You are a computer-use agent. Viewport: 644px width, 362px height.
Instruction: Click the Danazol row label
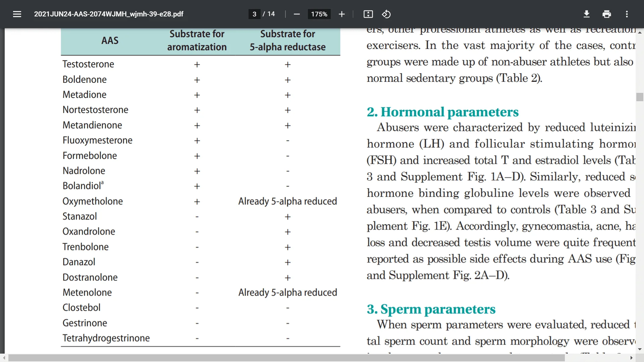click(79, 262)
